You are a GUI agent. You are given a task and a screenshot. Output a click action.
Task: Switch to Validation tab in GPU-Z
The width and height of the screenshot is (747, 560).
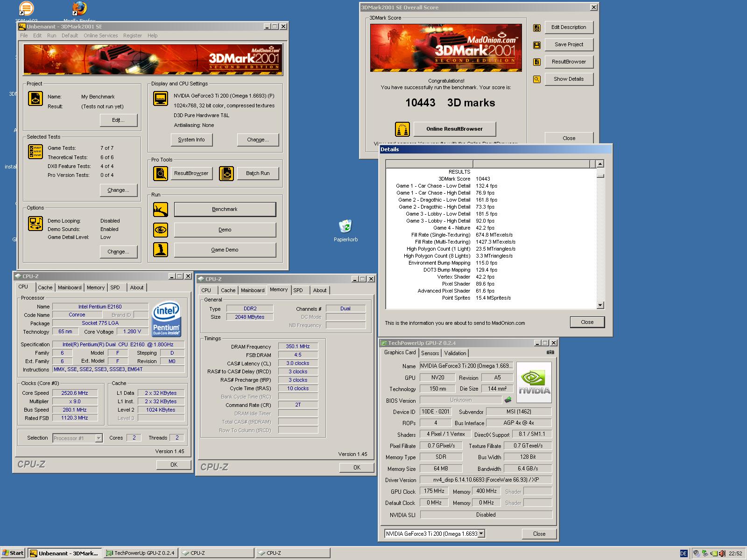[x=455, y=353]
